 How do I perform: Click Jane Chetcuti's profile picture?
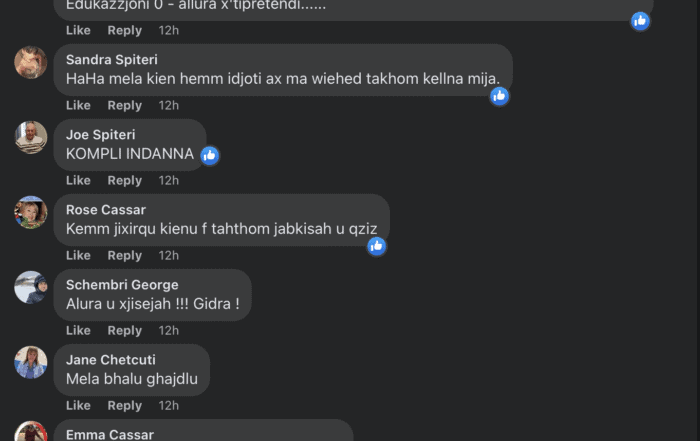click(31, 362)
